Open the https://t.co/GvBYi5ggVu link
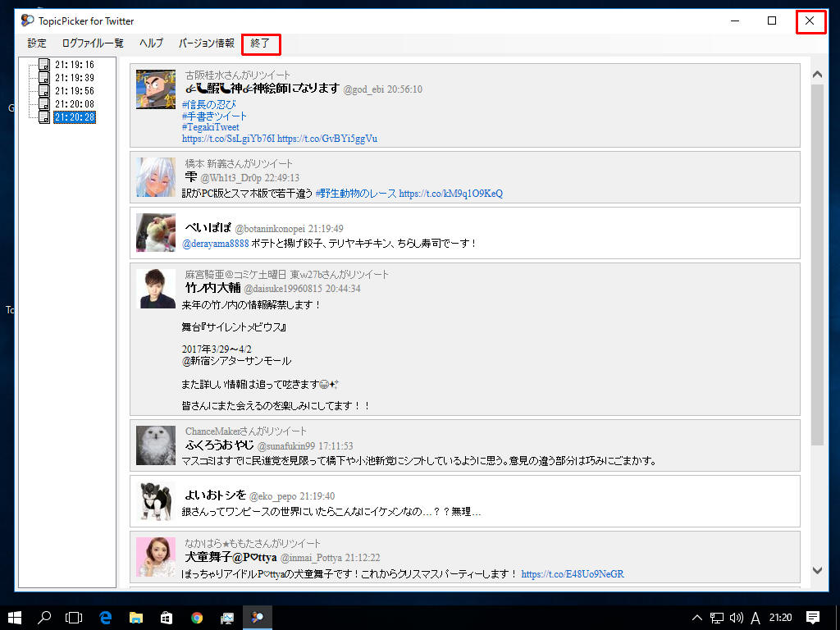The image size is (840, 630). 327,138
